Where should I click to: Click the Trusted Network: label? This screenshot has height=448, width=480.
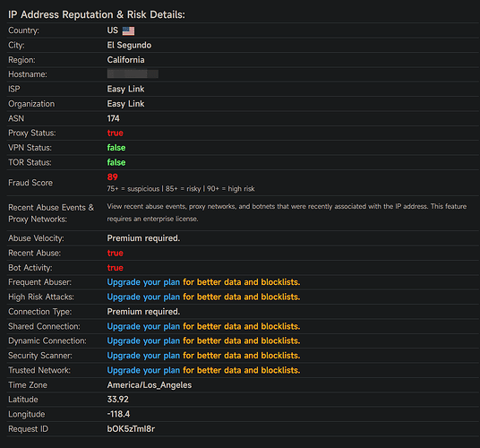[x=39, y=370]
